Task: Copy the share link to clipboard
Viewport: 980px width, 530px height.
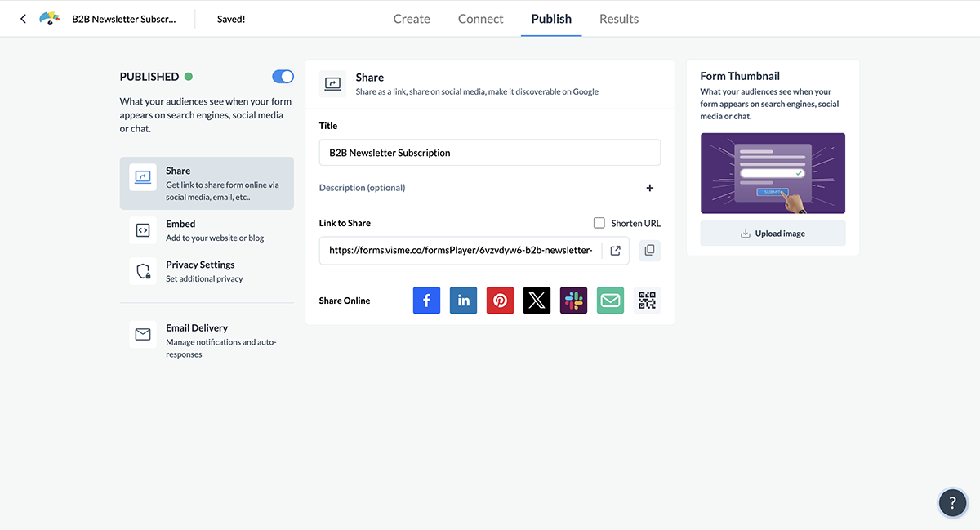Action: click(x=649, y=251)
